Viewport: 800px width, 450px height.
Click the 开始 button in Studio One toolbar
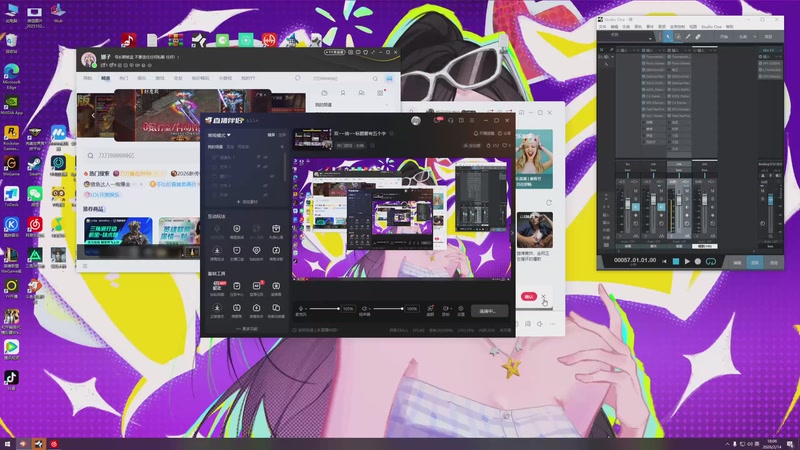(724, 37)
